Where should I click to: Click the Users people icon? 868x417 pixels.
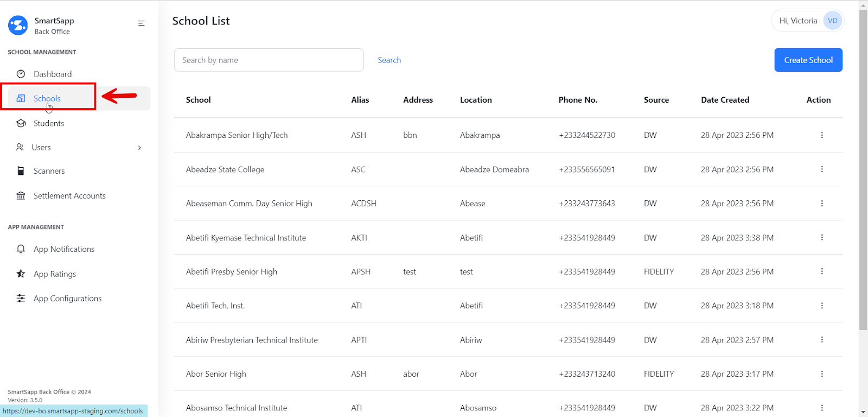pos(20,147)
